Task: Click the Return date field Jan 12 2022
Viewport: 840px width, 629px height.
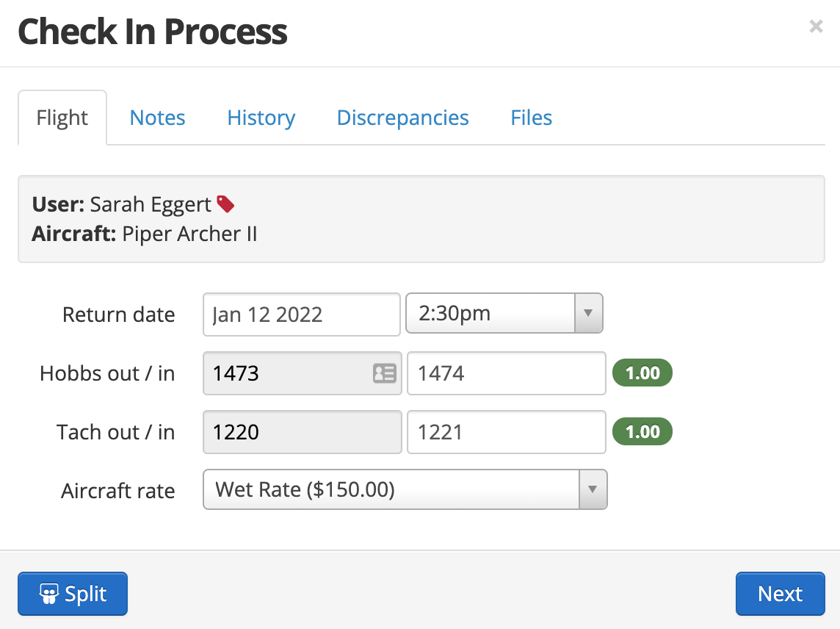Action: 301,314
